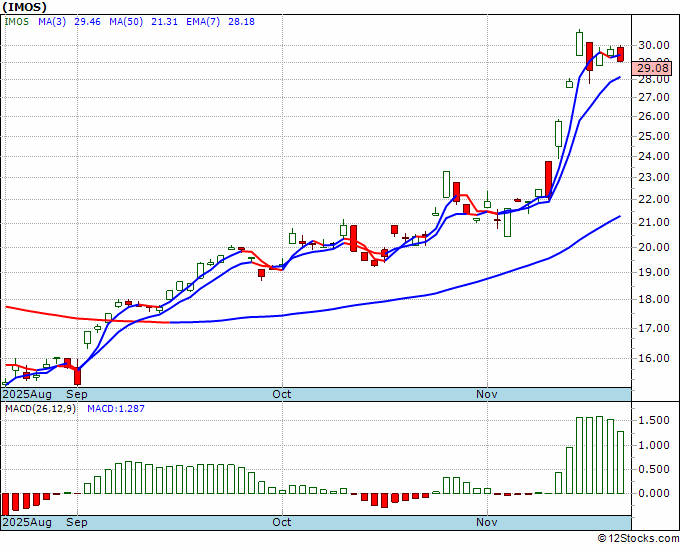
Task: Click the 19.00 price axis label
Action: click(x=653, y=272)
